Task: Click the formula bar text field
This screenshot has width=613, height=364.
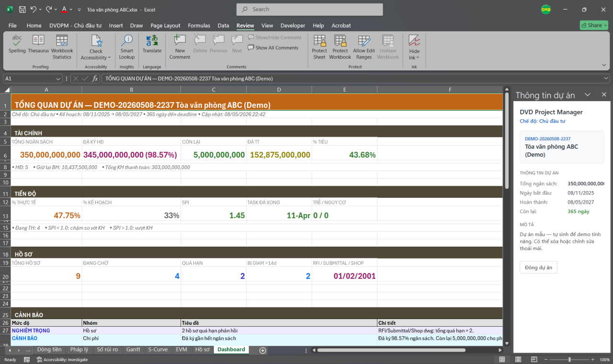Action: pyautogui.click(x=352, y=79)
